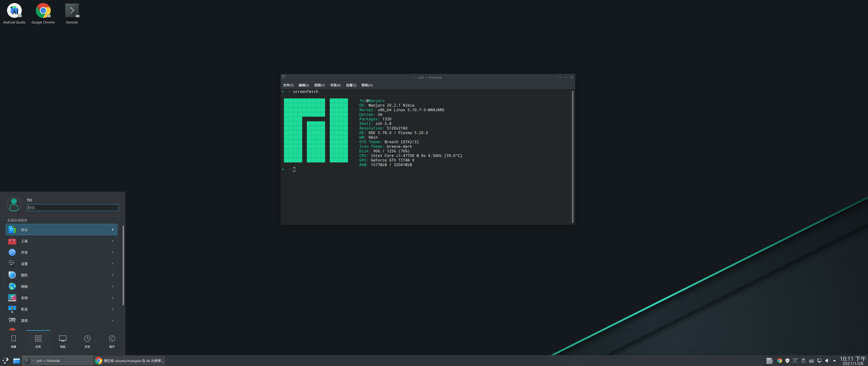The height and width of the screenshot is (366, 868).
Task: Click the 'OS: Manjaro 20.2.1 Nibia' line
Action: point(387,105)
